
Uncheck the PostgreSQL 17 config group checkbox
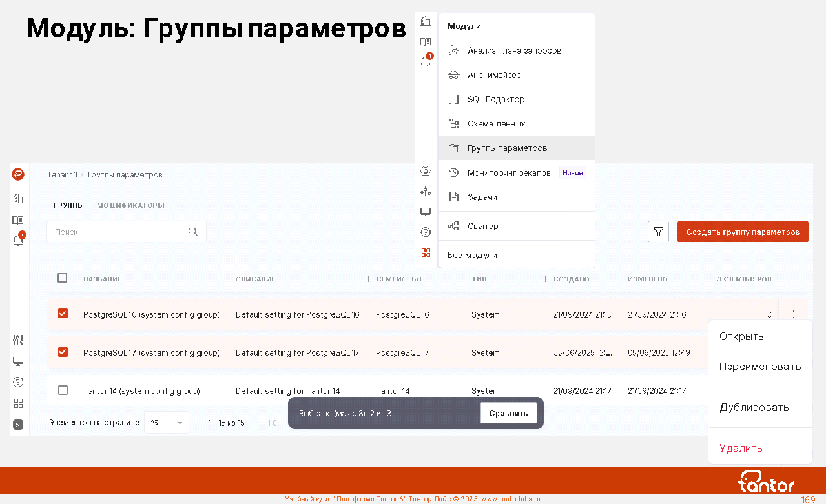click(x=63, y=352)
